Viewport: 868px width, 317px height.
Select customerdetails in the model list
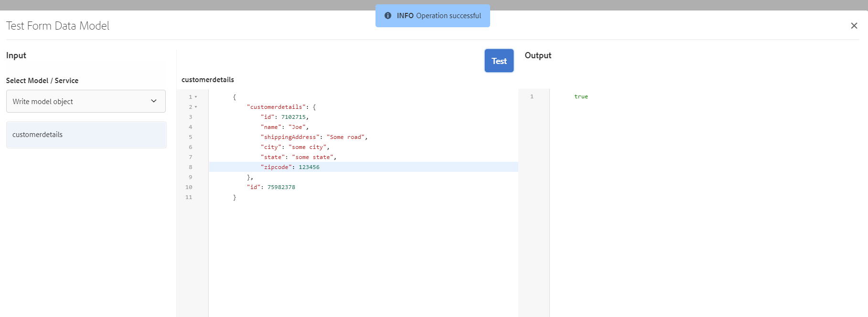point(86,135)
